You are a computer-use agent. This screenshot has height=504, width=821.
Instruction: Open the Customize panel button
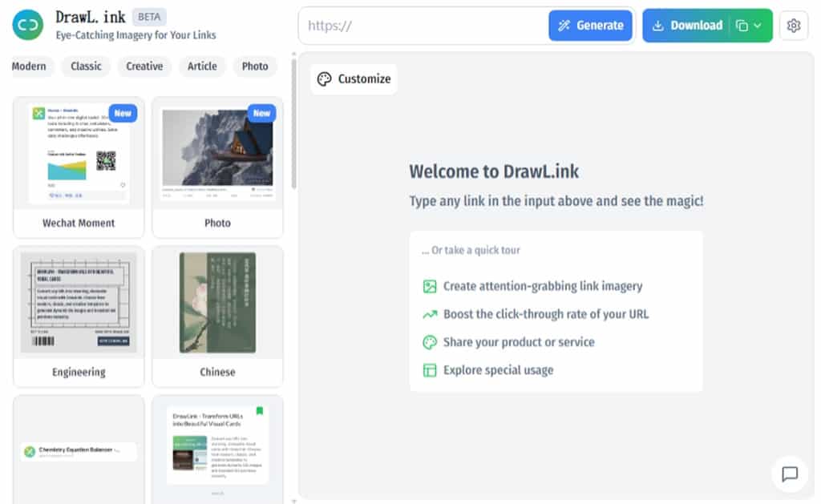coord(354,79)
